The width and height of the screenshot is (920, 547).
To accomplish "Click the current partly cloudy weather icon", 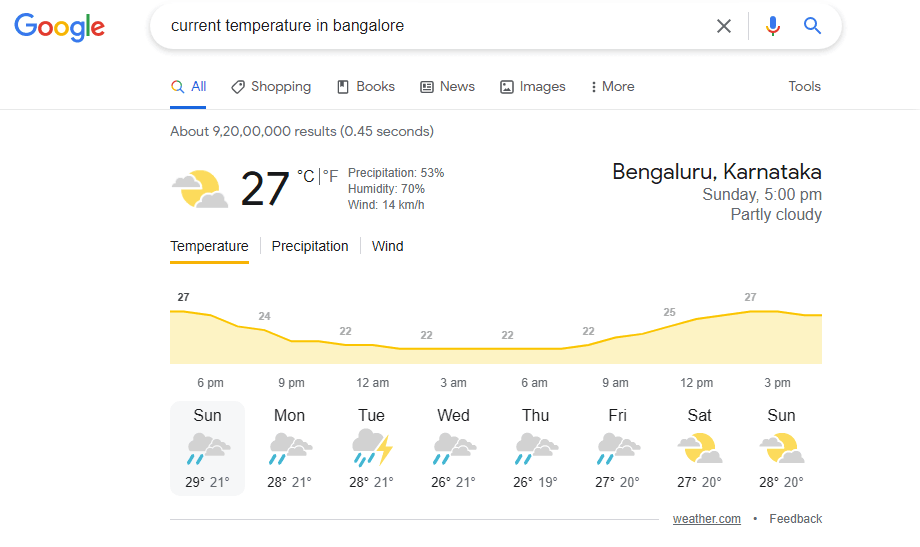I will [x=200, y=189].
